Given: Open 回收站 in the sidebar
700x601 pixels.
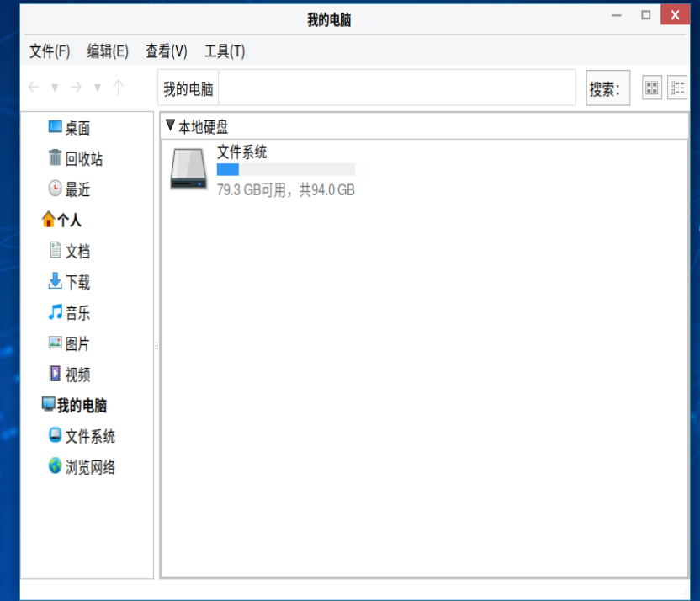Looking at the screenshot, I should (x=83, y=159).
